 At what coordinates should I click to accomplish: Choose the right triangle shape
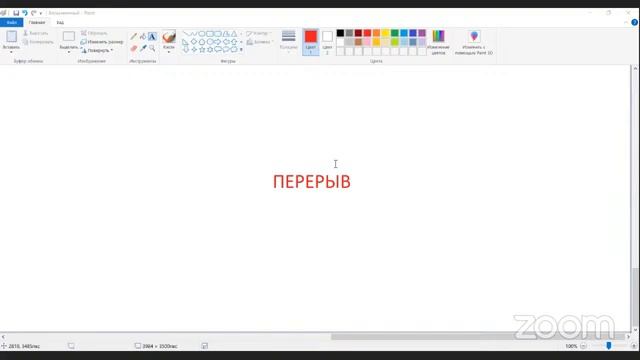pyautogui.click(x=186, y=42)
